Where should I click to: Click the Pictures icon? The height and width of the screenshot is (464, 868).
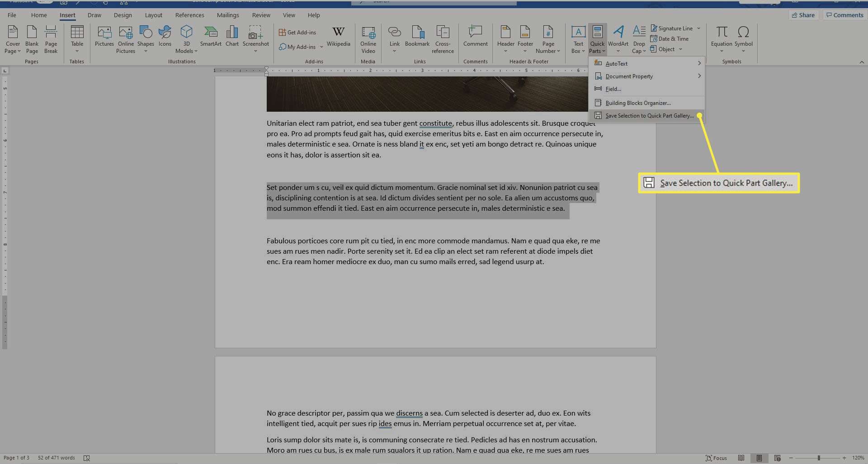(x=104, y=36)
